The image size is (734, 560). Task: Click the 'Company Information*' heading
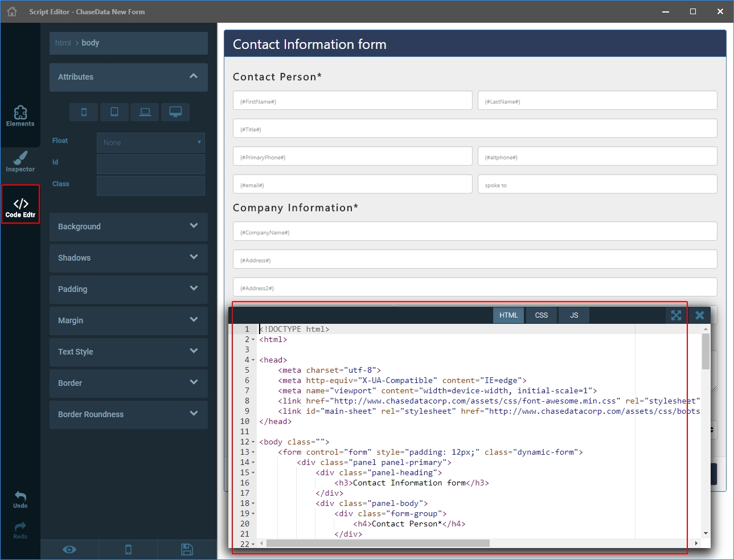(x=296, y=208)
